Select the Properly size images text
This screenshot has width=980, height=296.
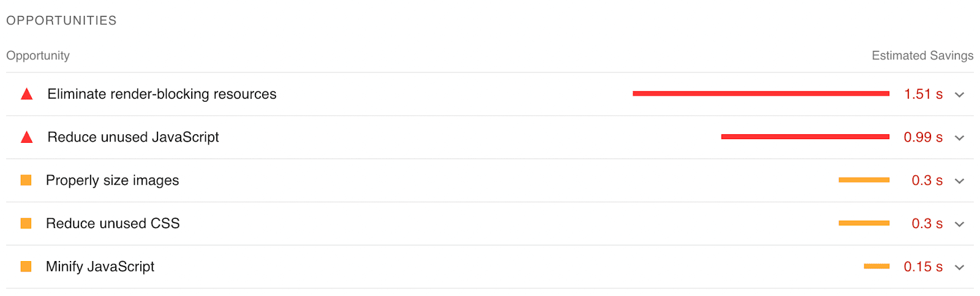click(112, 180)
